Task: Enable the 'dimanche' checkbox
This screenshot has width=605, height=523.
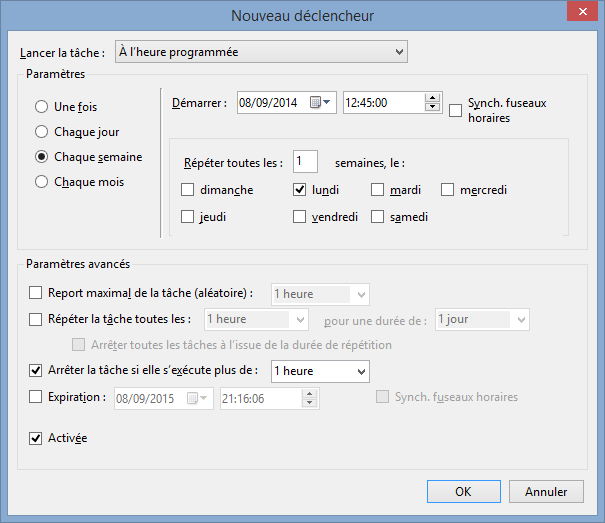Action: pos(187,190)
